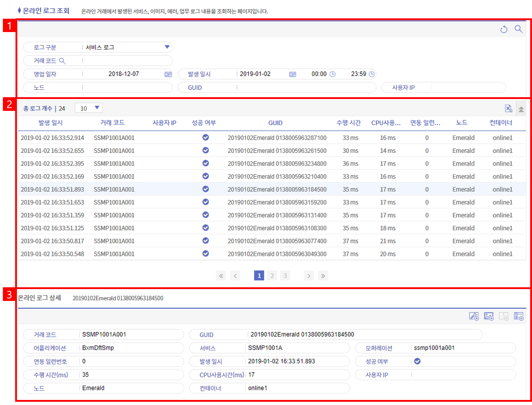Click the 20 ms CPU usage cell
This screenshot has width=532, height=405.
click(x=388, y=254)
